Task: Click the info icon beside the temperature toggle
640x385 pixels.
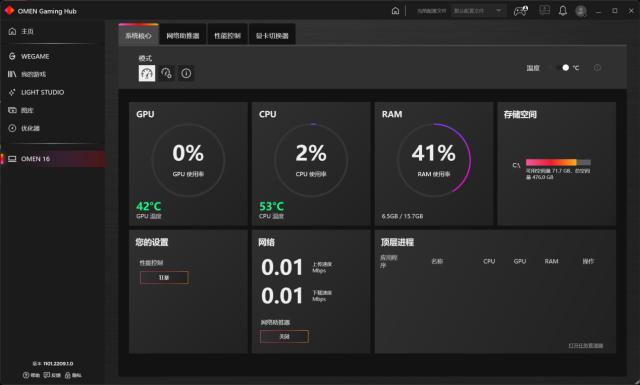Action: (597, 68)
